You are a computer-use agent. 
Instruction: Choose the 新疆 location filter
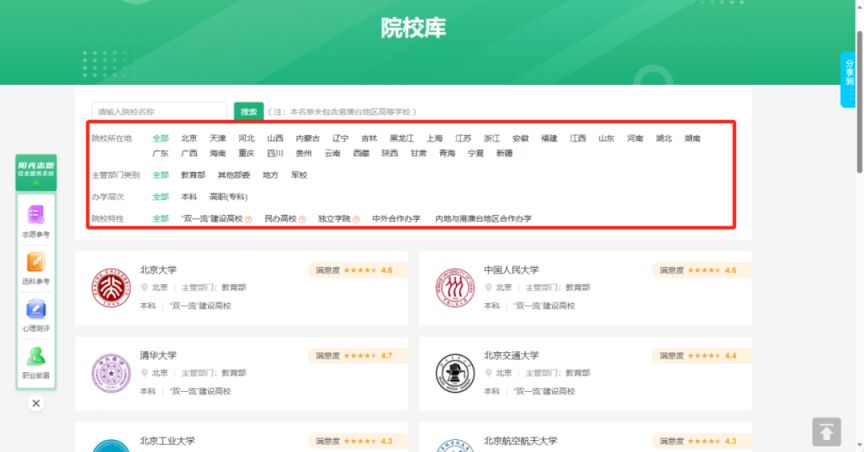click(504, 153)
